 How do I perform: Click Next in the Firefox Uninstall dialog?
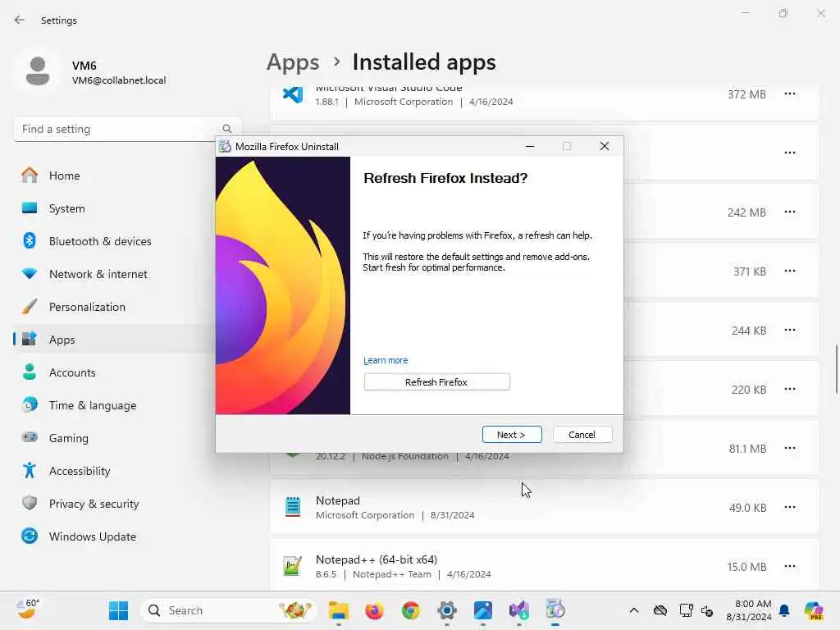[x=512, y=435]
